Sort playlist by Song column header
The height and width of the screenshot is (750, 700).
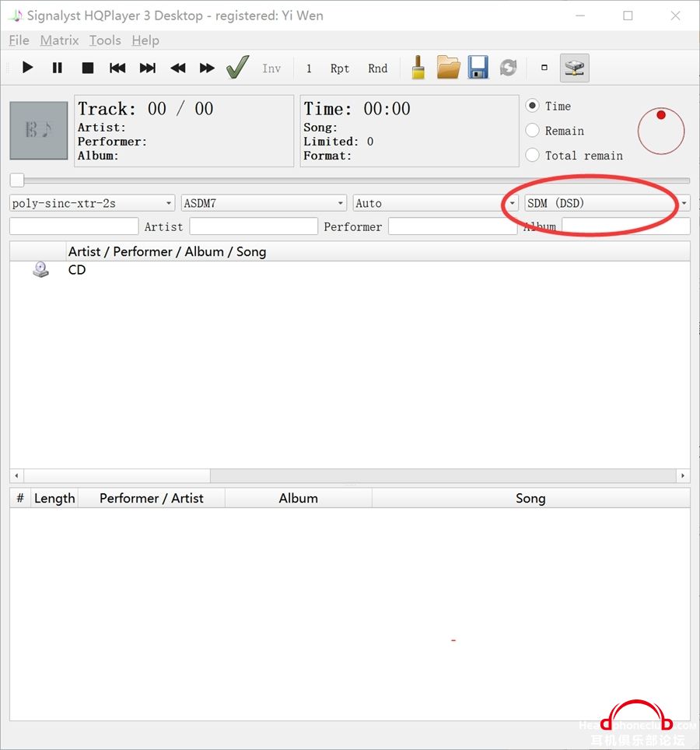530,499
